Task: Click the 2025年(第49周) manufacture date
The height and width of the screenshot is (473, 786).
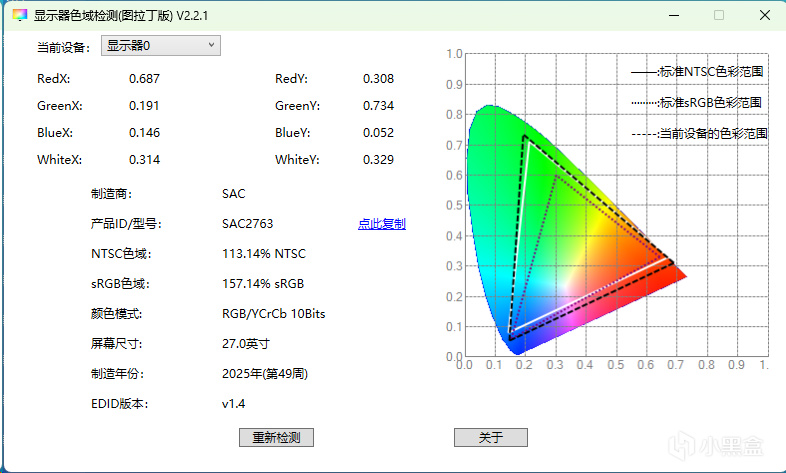Action: pyautogui.click(x=265, y=374)
